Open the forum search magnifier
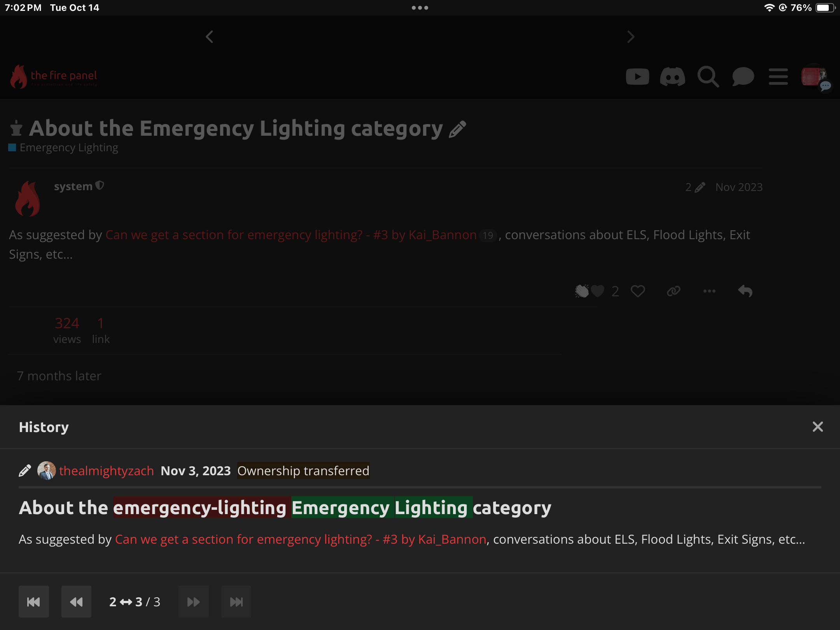Screen dimensions: 840x630 click(x=708, y=77)
